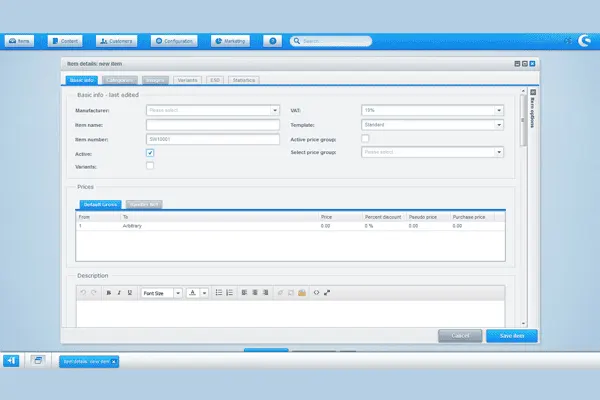Click into the Item name field
This screenshot has height=400, width=600.
pyautogui.click(x=212, y=125)
